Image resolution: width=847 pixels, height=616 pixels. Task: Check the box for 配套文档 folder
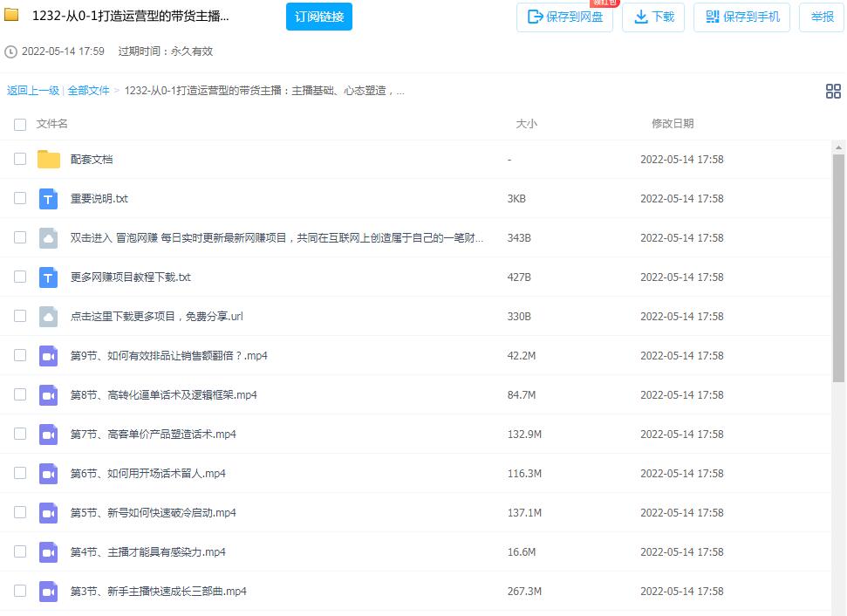click(x=20, y=159)
